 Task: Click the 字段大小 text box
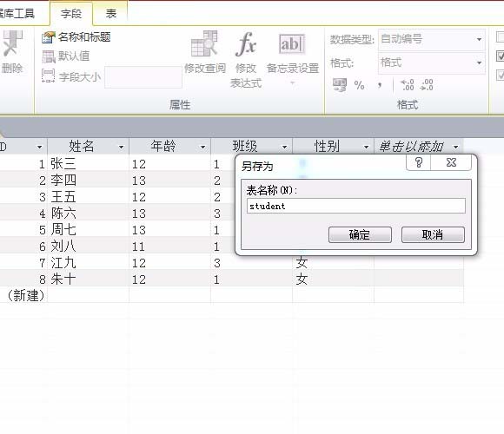[x=143, y=77]
